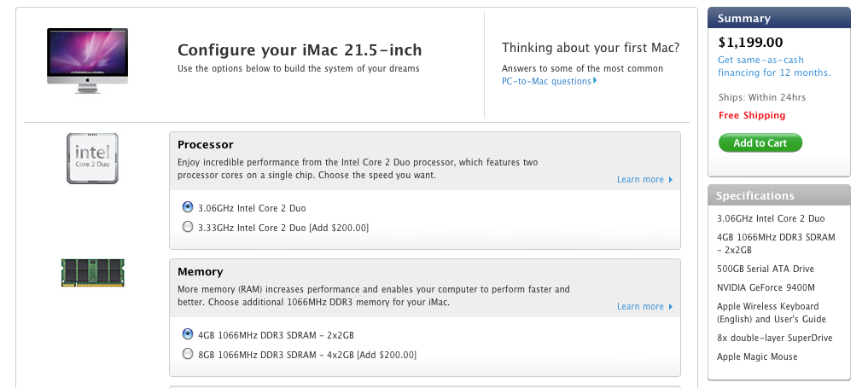Choose the 3.33GHz Intel Core 2 Duo processor

188,227
